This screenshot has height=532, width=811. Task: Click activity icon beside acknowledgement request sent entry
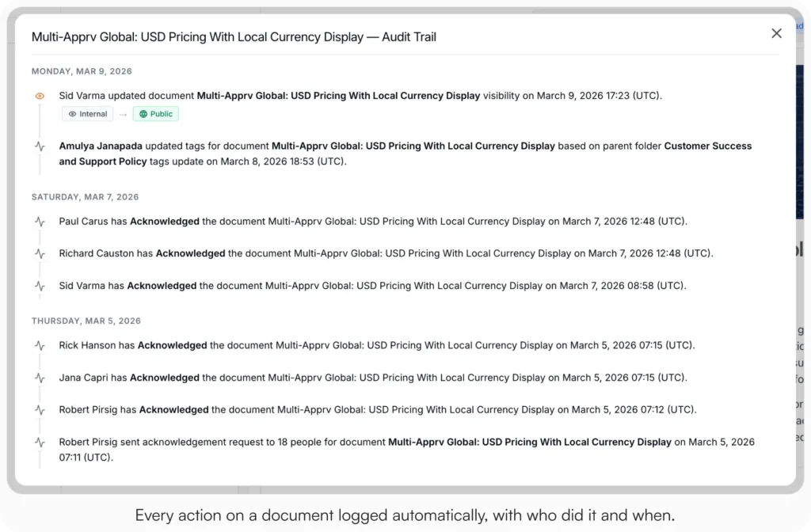(40, 443)
